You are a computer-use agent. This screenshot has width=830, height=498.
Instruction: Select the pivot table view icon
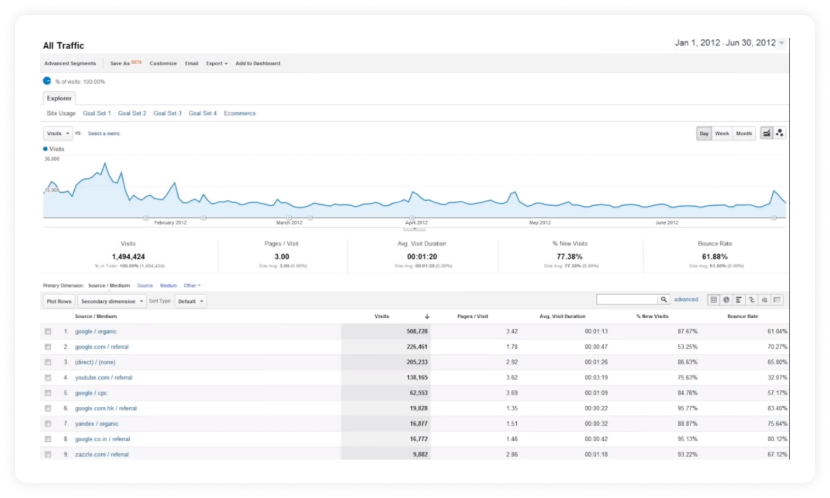(777, 300)
